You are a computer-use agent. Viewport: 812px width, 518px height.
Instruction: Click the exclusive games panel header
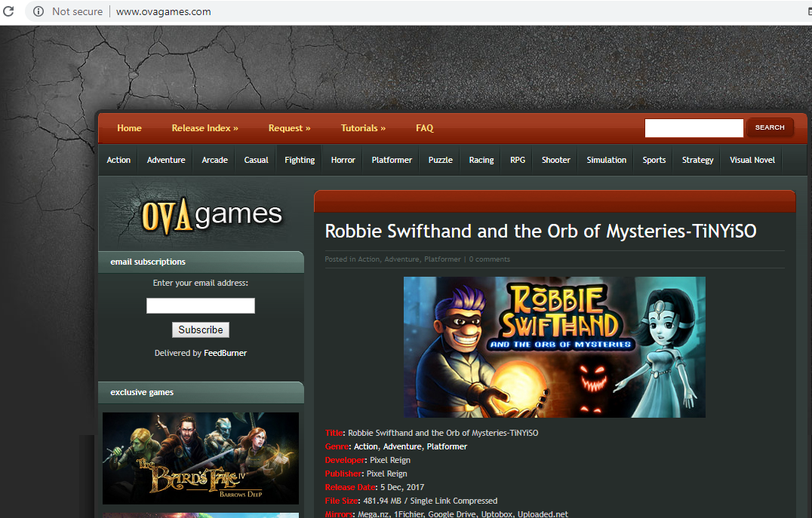coord(201,392)
